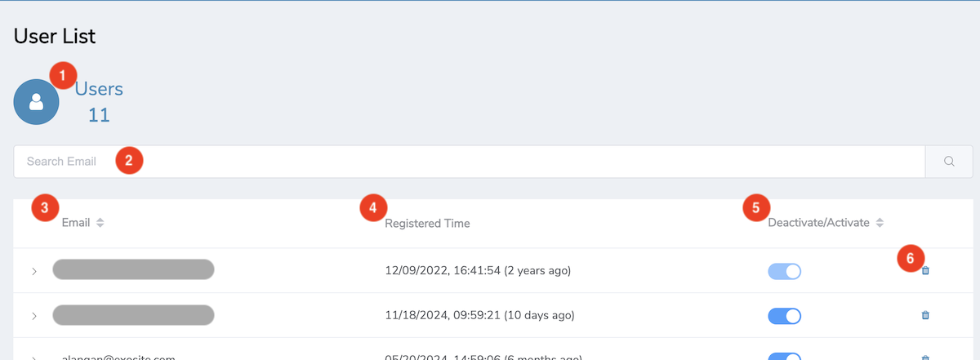The image size is (980, 360).
Task: Click the User List heading
Action: (55, 36)
